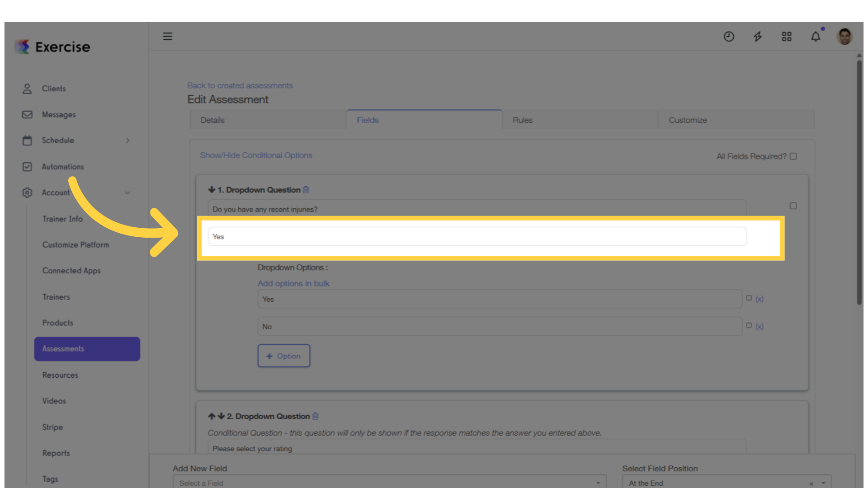Click Show/Hide Conditional Options link
Viewport: 868px width, 488px height.
point(256,155)
